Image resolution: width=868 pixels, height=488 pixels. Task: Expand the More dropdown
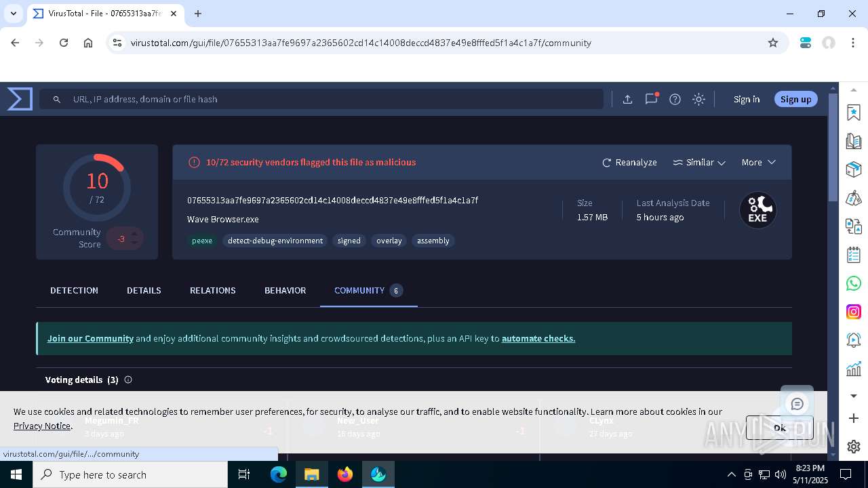coord(758,163)
